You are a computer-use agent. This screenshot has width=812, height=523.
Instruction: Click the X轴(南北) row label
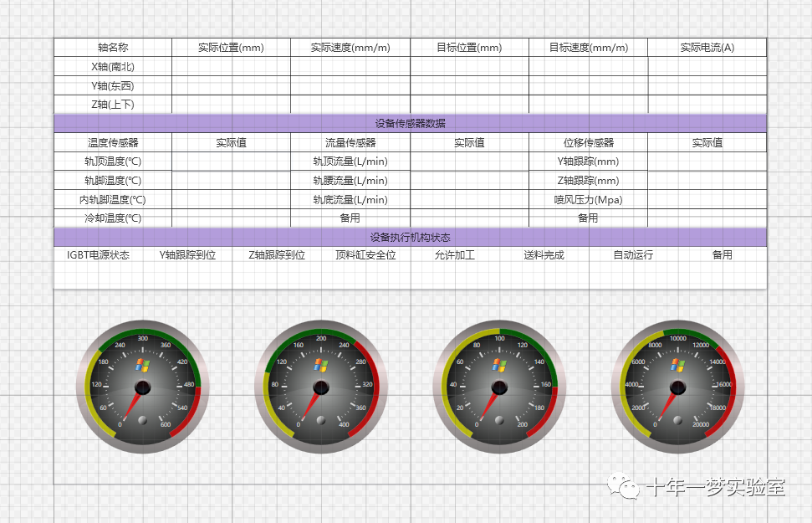tap(113, 67)
